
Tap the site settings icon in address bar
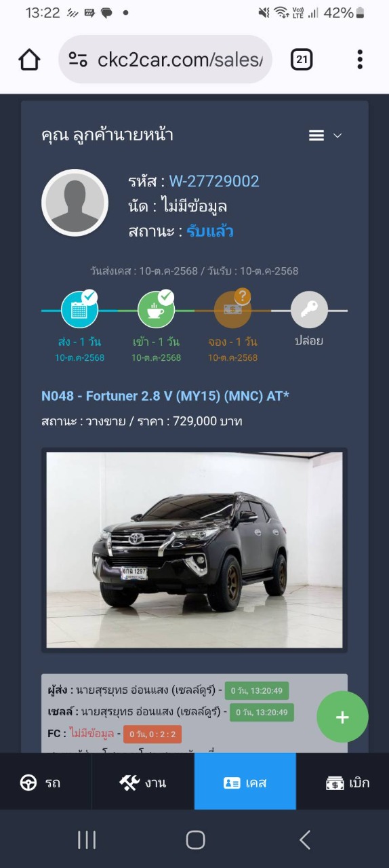click(x=79, y=60)
